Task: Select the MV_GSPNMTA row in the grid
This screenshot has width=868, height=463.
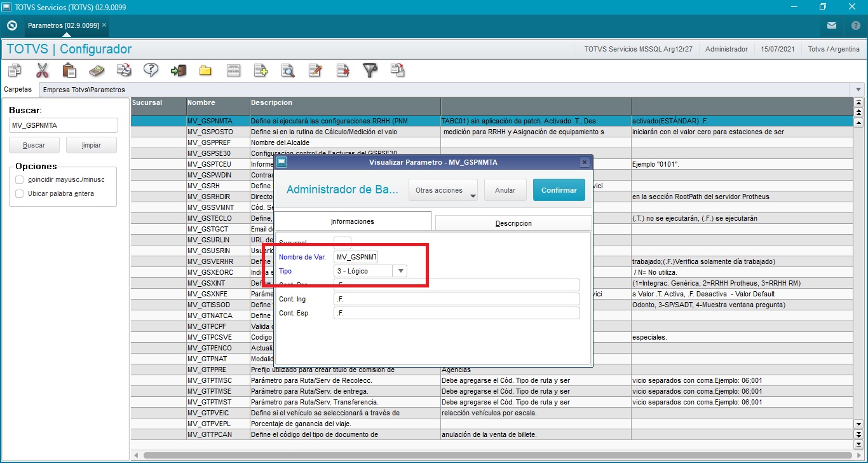Action: 491,120
